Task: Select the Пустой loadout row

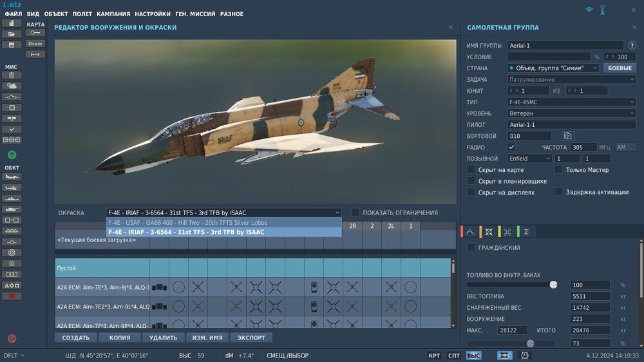Action: (x=252, y=268)
